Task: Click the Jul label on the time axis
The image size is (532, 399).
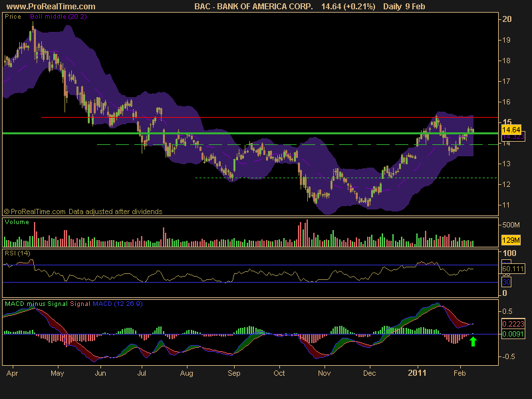Action: pos(142,374)
